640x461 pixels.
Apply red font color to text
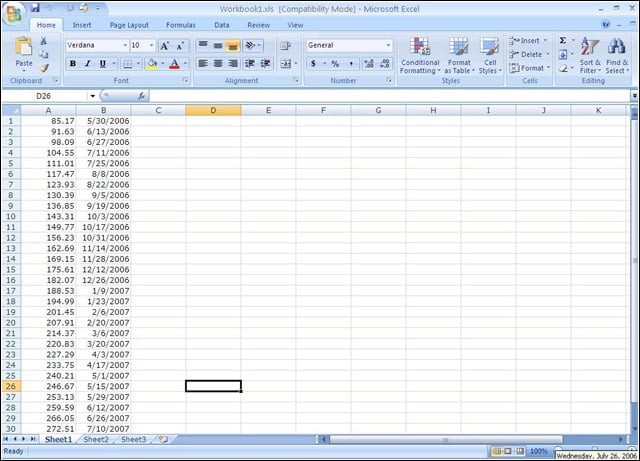pos(174,64)
